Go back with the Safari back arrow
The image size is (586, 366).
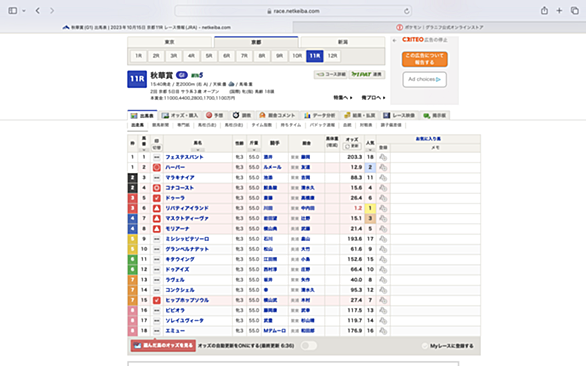pyautogui.click(x=38, y=10)
